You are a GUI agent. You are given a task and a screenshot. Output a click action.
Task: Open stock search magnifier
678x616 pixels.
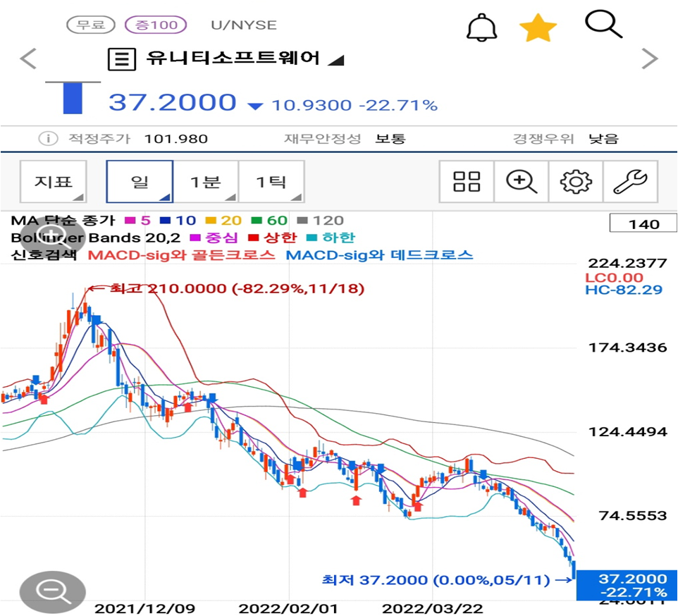tap(603, 25)
